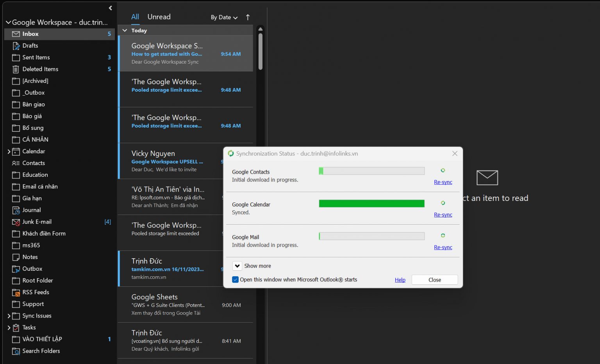
Task: Reverse sort order with the up arrow
Action: click(x=248, y=17)
